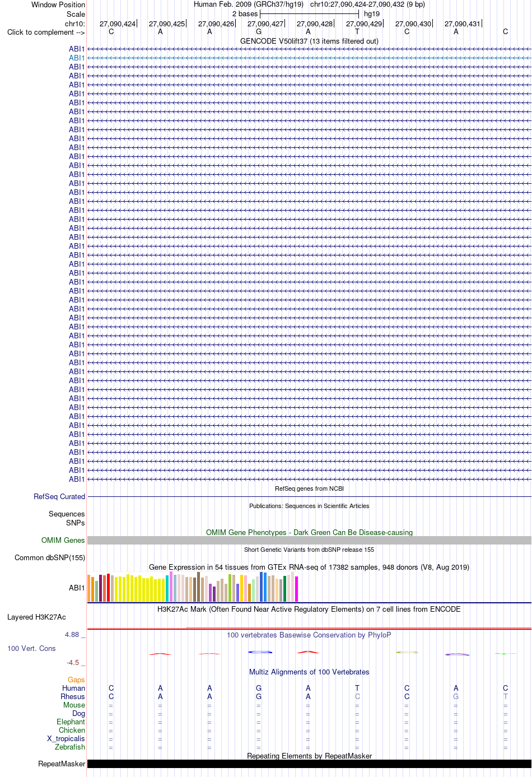Screen dimensions: 532x777
Task: Click the X_tropicalis alignment row label
Action: point(66,738)
